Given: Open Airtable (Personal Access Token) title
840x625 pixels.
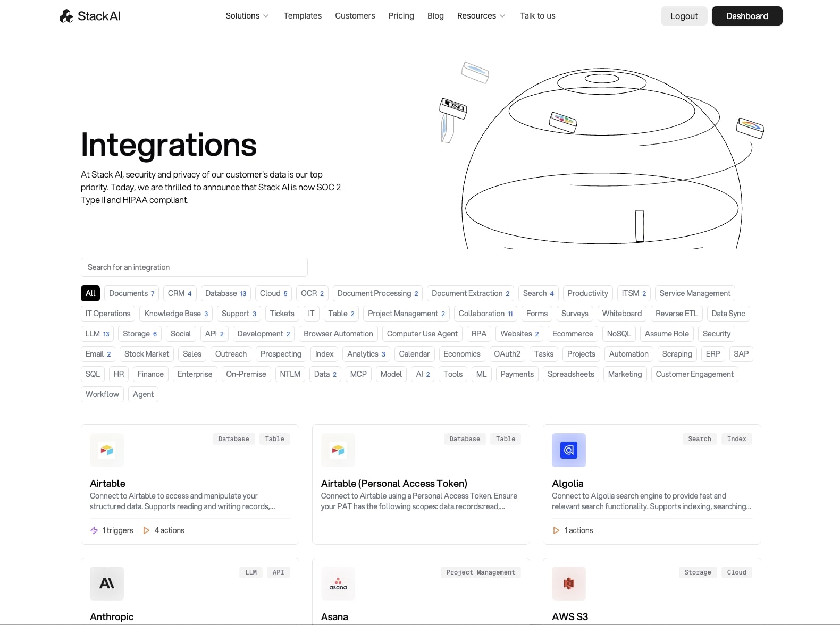Looking at the screenshot, I should pos(394,484).
